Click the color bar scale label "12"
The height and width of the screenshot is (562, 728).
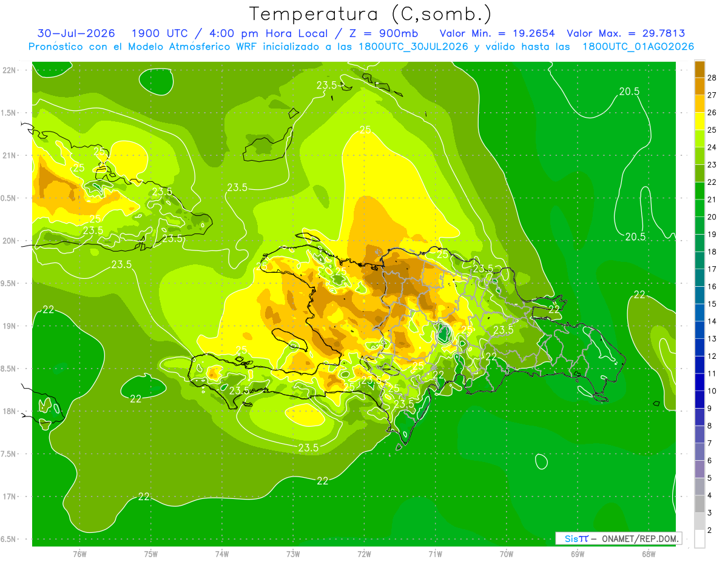pos(712,356)
